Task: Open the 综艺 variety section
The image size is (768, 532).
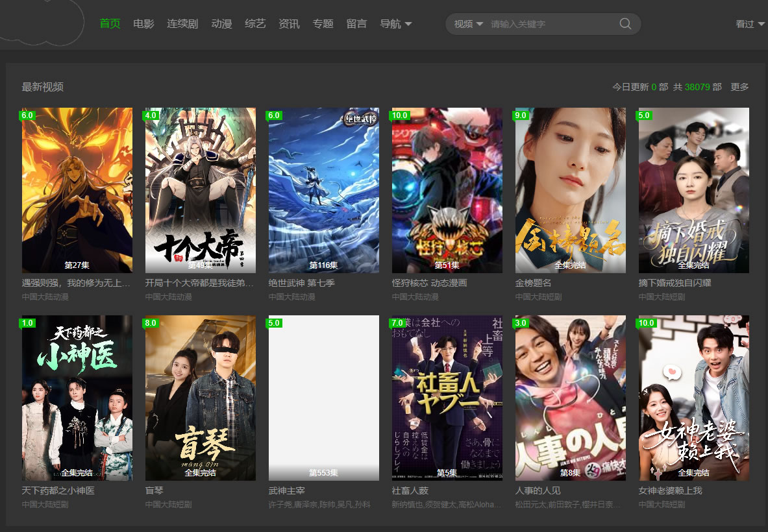Action: (x=255, y=24)
